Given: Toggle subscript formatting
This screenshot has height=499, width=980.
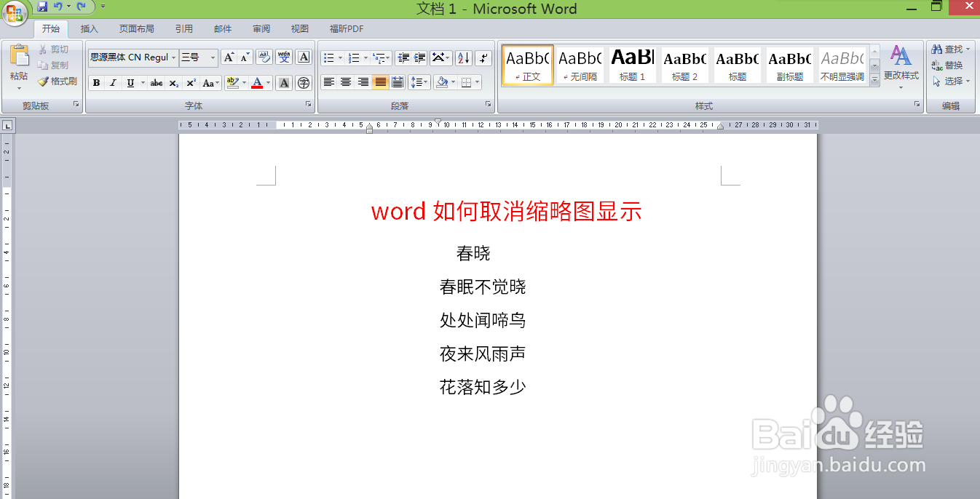Looking at the screenshot, I should (x=173, y=83).
